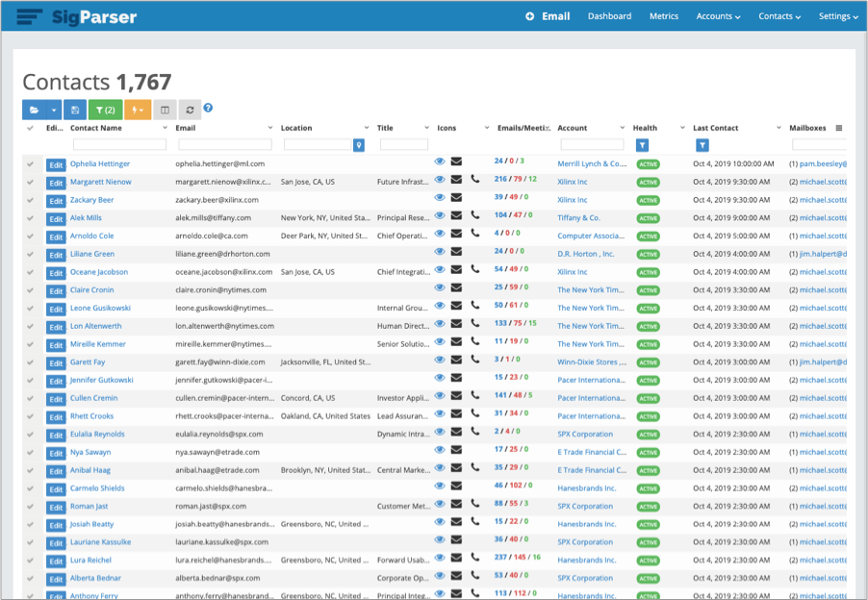868x600 pixels.
Task: Focus the Email filter field
Action: (x=225, y=144)
